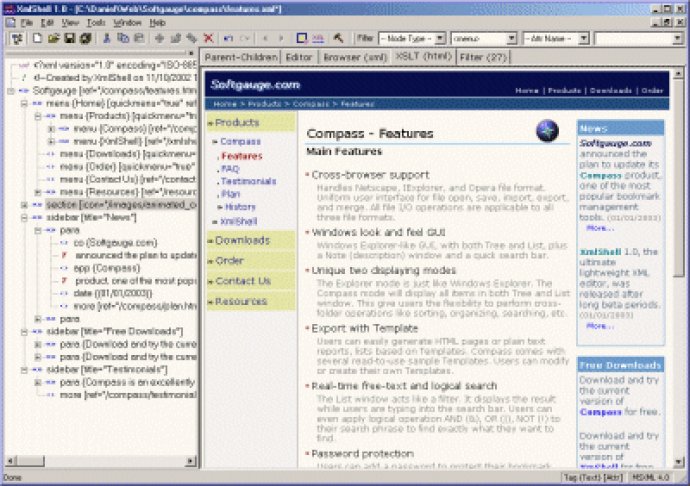The width and height of the screenshot is (690, 486).
Task: Expand the menu {Compass} node
Action: coord(51,129)
